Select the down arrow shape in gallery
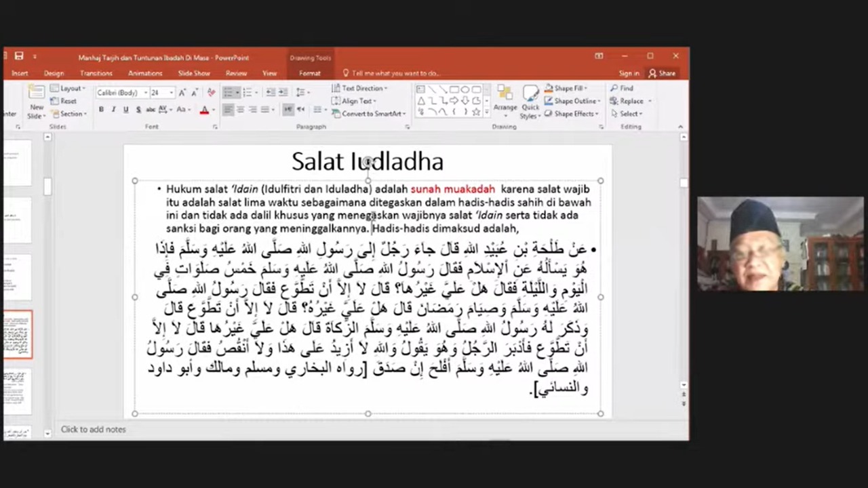Image resolution: width=868 pixels, height=488 pixels. pyautogui.click(x=465, y=101)
